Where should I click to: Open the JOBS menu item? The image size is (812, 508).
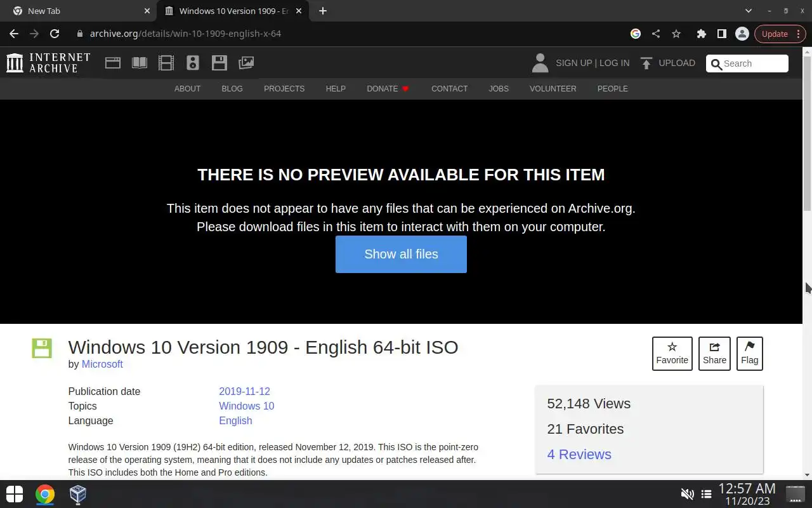(x=499, y=89)
